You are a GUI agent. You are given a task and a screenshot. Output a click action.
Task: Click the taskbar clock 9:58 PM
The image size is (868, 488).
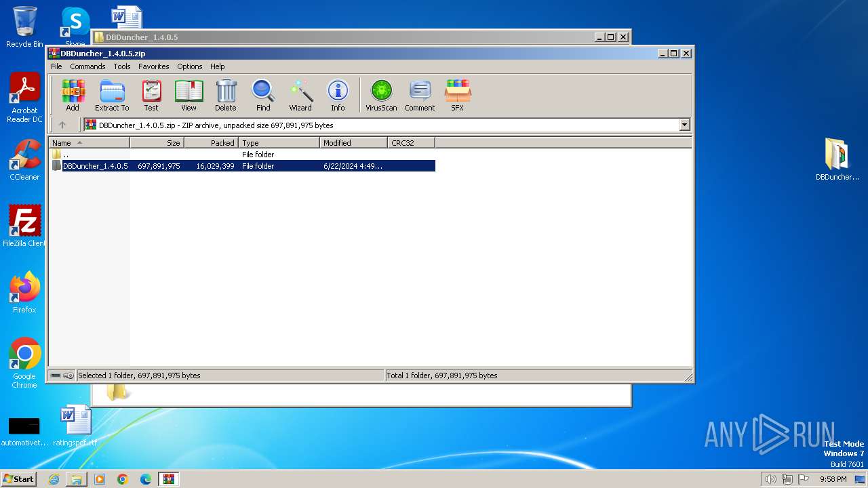833,479
